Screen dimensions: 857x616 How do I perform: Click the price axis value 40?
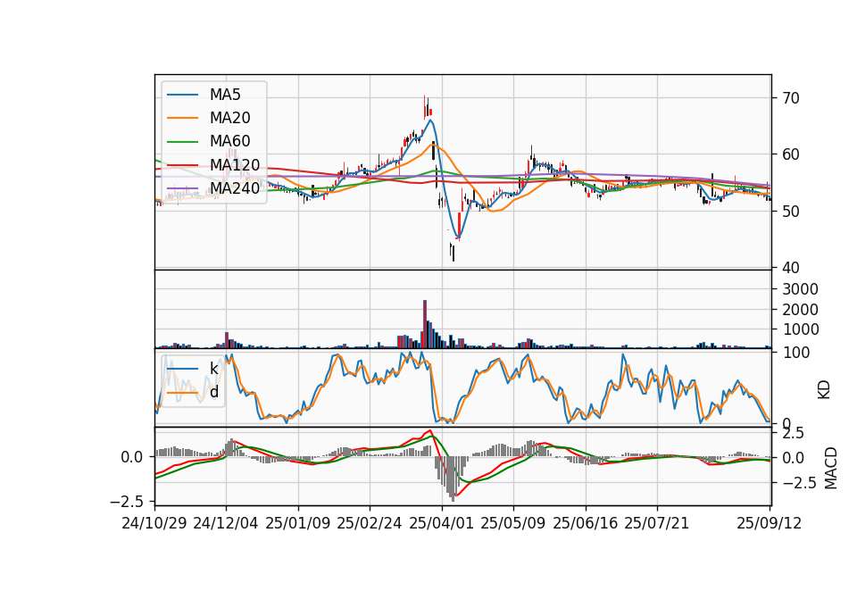click(790, 267)
